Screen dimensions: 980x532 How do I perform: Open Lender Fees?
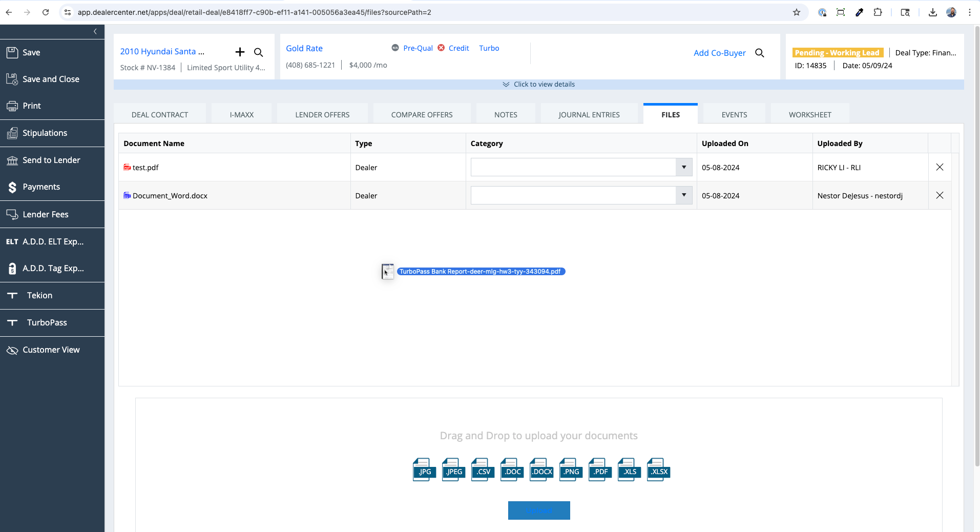(x=45, y=214)
